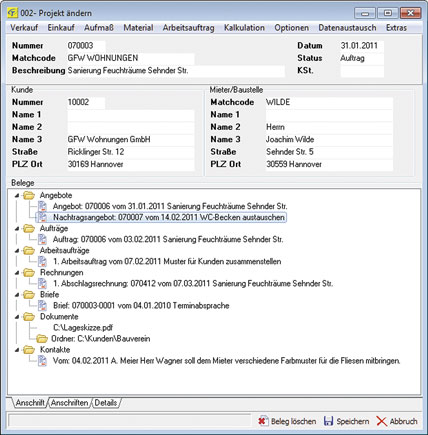Viewport: 428px width, 435px height.
Task: Switch to the Details tab
Action: (106, 403)
